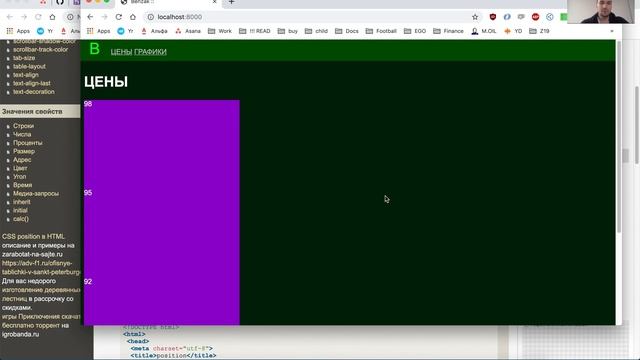Screen dimensions: 640x360
Task: Open the Docs bookmarks folder
Action: click(x=347, y=31)
